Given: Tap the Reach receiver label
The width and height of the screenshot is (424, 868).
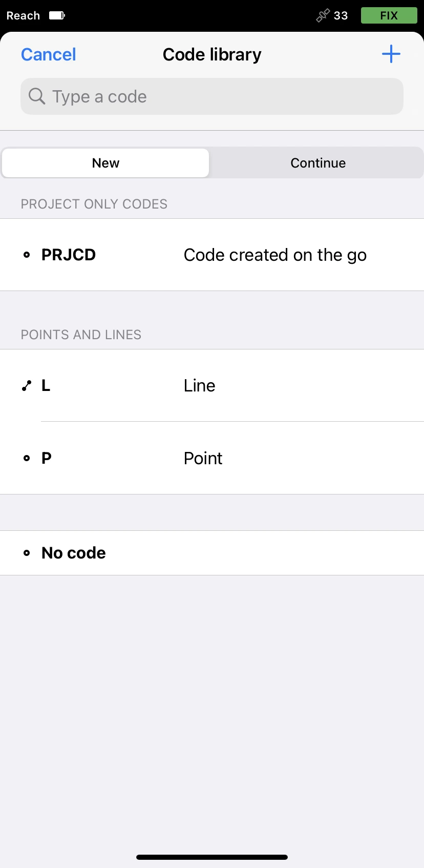Looking at the screenshot, I should (x=23, y=15).
